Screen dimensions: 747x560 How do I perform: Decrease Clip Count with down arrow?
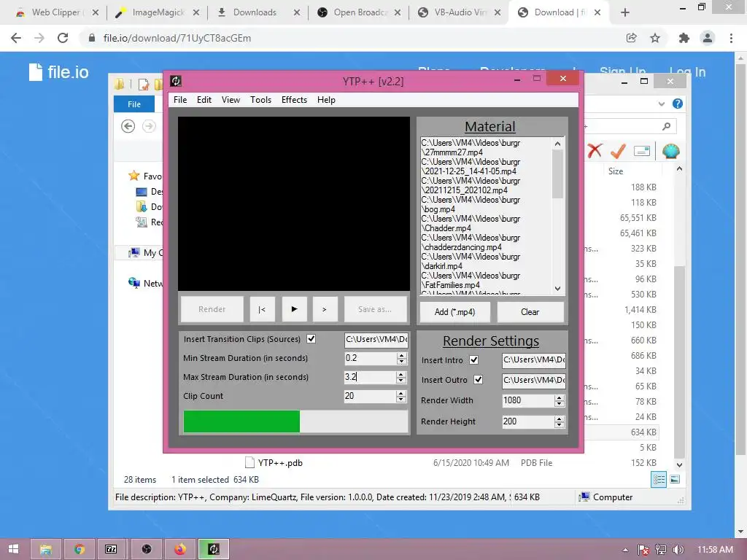tap(401, 399)
